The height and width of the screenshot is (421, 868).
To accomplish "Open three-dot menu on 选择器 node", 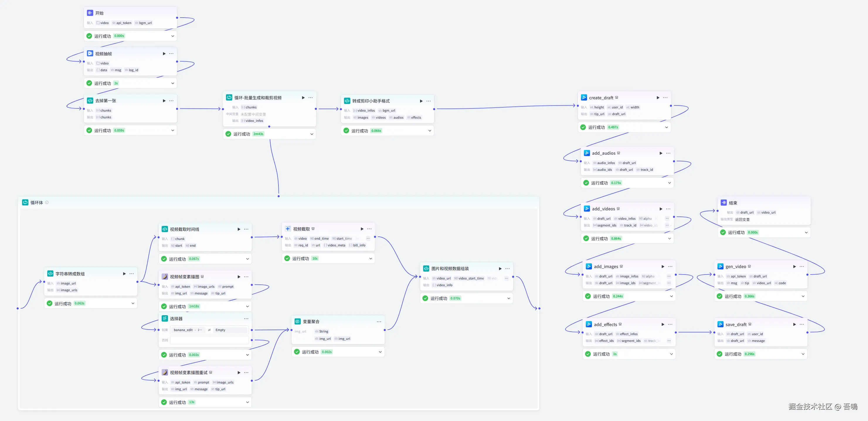I will coord(246,319).
